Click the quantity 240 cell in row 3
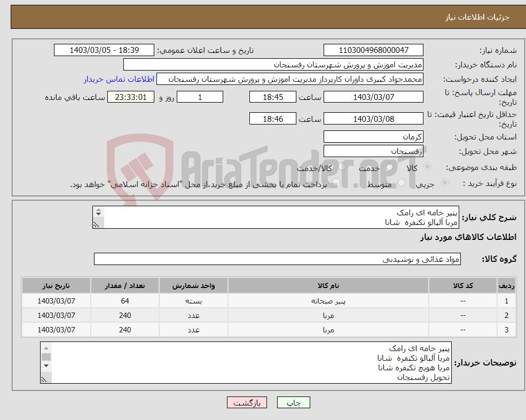The width and height of the screenshot is (526, 420). tap(125, 330)
